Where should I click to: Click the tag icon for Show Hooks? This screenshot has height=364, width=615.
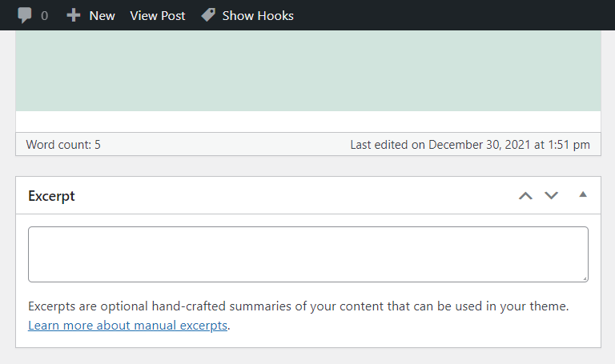[208, 15]
